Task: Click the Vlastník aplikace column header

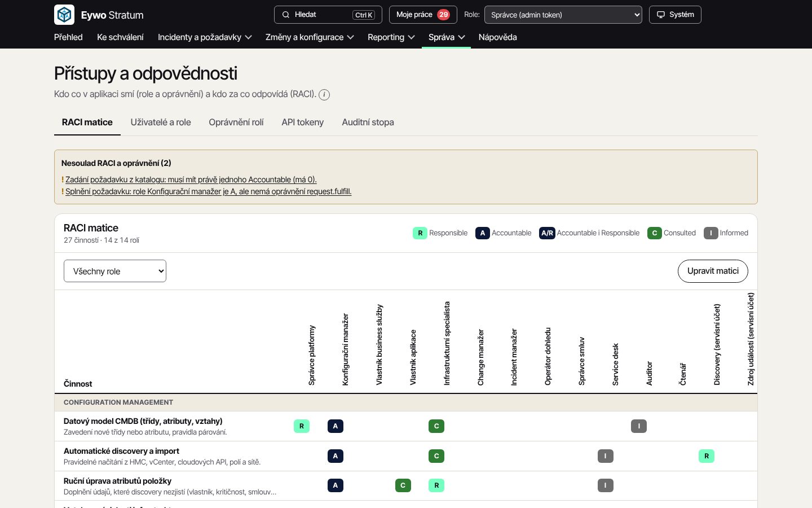Action: coord(413,357)
